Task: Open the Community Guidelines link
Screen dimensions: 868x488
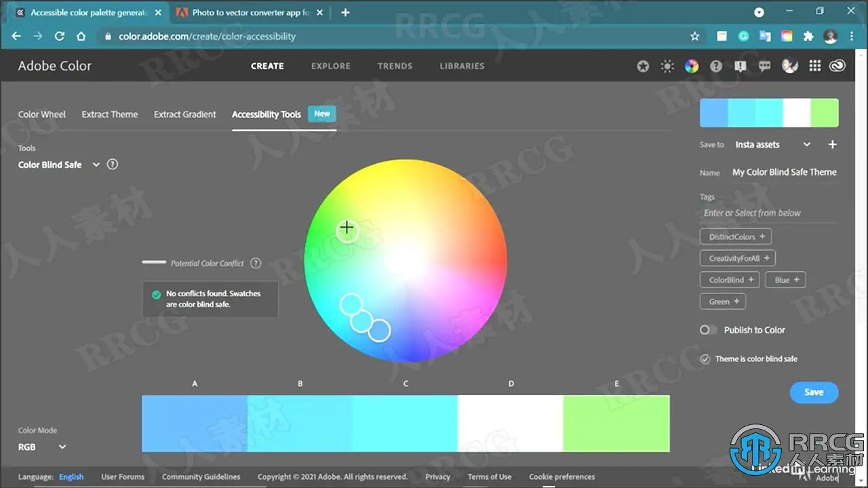Action: [x=201, y=476]
